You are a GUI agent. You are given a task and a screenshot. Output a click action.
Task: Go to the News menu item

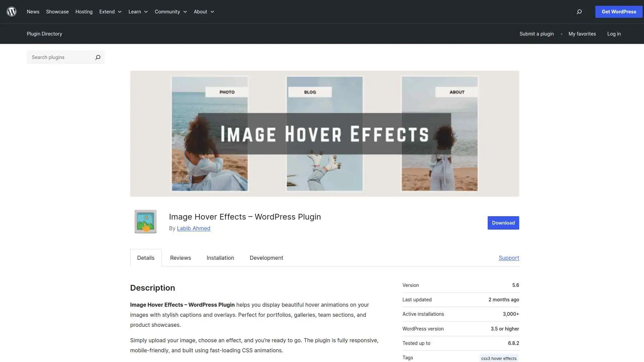33,11
